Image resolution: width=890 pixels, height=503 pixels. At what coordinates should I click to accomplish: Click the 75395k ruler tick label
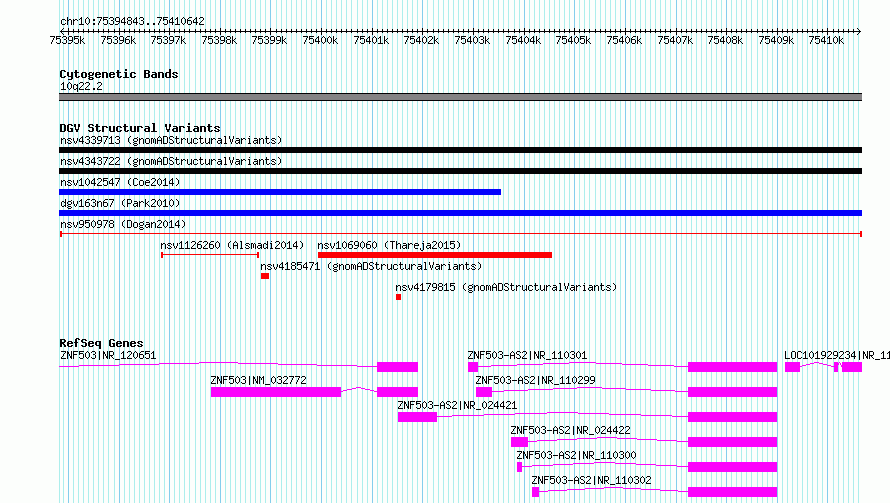pyautogui.click(x=67, y=40)
